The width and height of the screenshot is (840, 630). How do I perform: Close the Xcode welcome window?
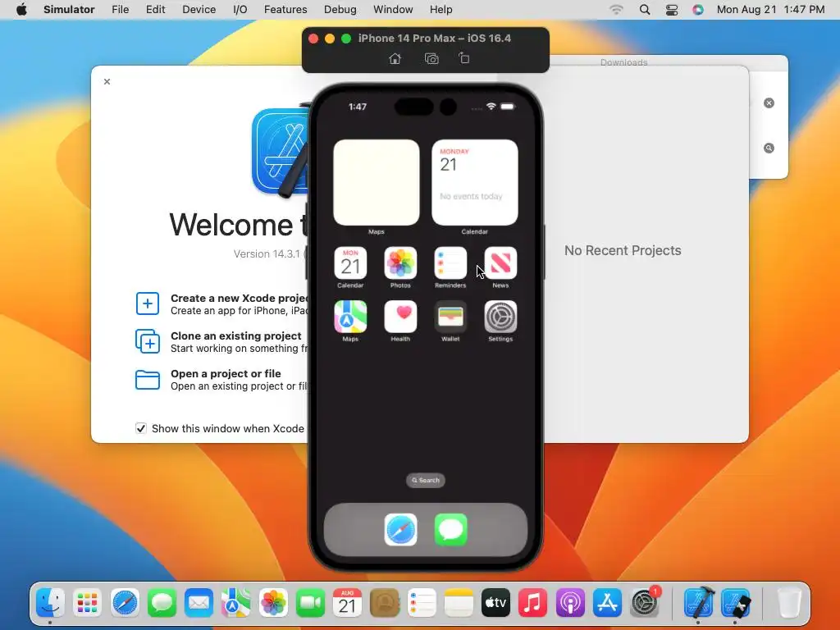pos(107,81)
